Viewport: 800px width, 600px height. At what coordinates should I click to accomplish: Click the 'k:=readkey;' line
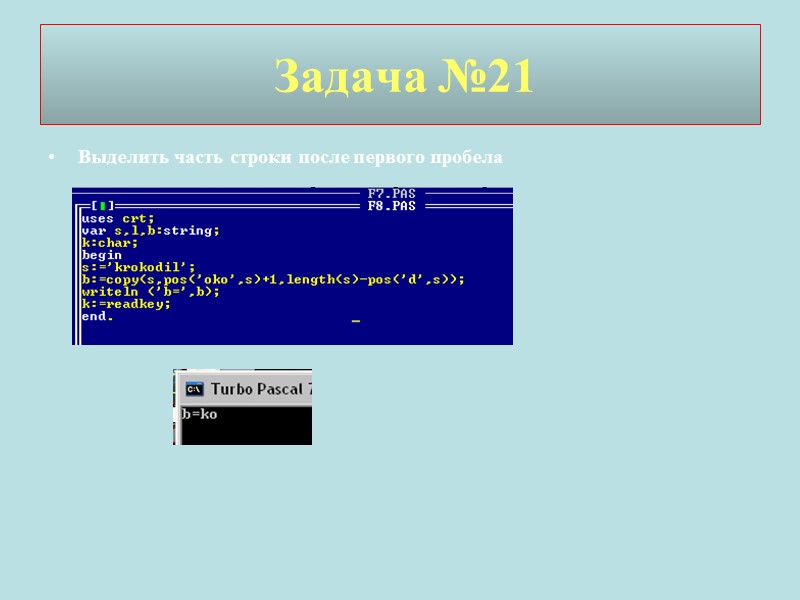point(126,304)
